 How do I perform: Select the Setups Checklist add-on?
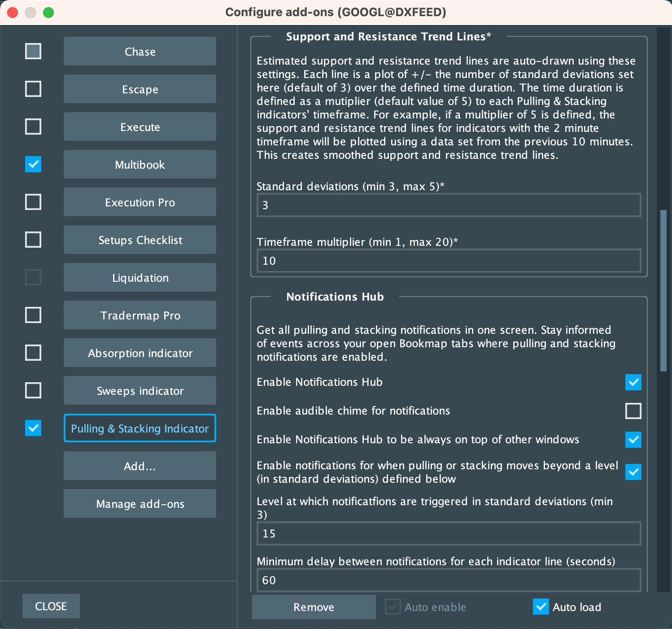pos(140,240)
